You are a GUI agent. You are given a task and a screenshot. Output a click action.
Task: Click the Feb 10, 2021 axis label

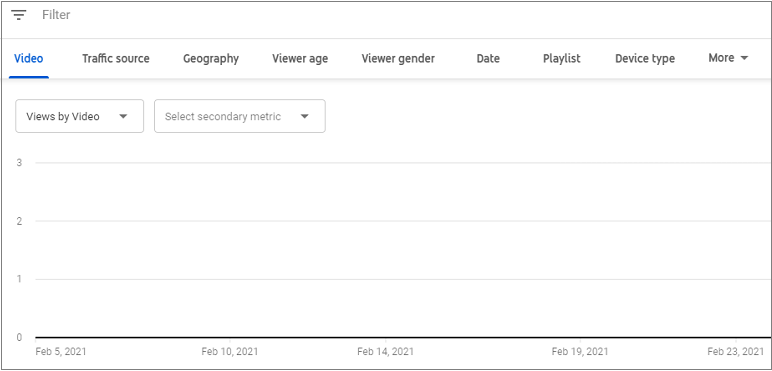point(230,351)
